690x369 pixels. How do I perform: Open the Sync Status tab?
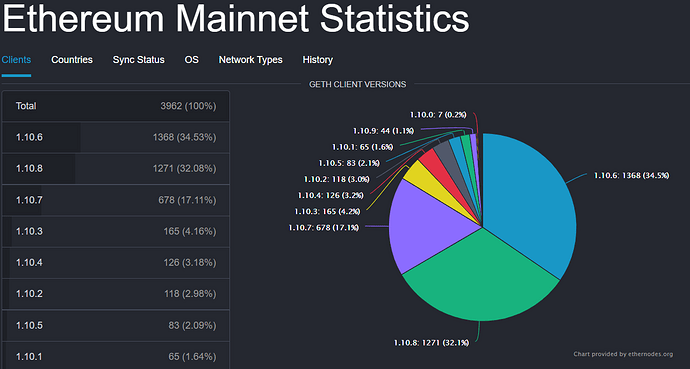tap(139, 60)
